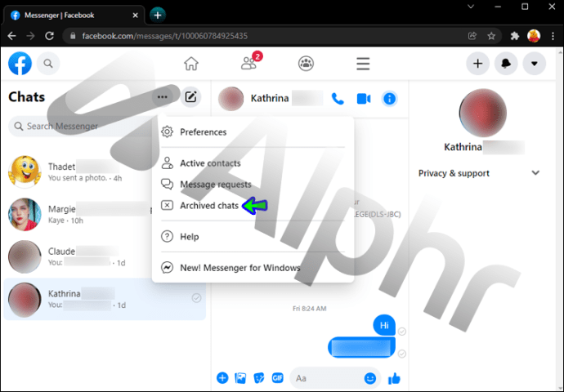Toggle the conversation information panel

pyautogui.click(x=390, y=99)
